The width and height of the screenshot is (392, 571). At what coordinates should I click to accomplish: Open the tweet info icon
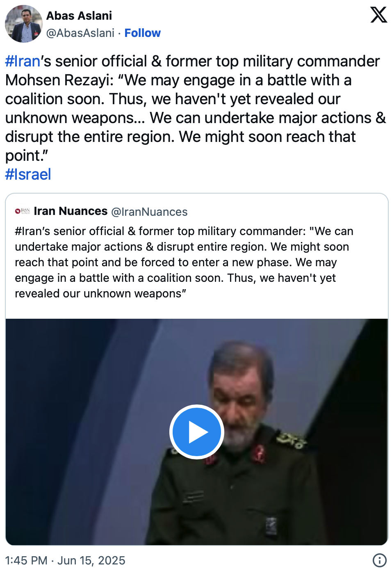click(x=379, y=560)
